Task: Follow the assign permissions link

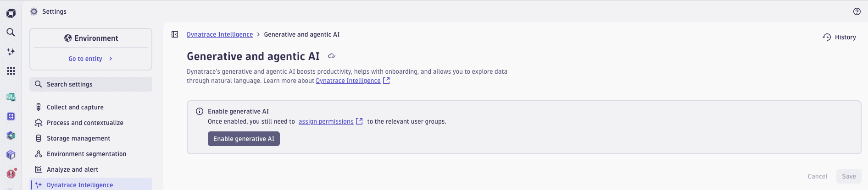Action: (x=326, y=121)
